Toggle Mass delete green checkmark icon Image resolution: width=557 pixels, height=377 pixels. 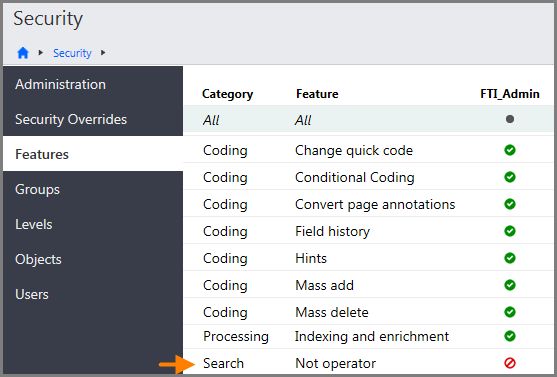[x=510, y=312]
